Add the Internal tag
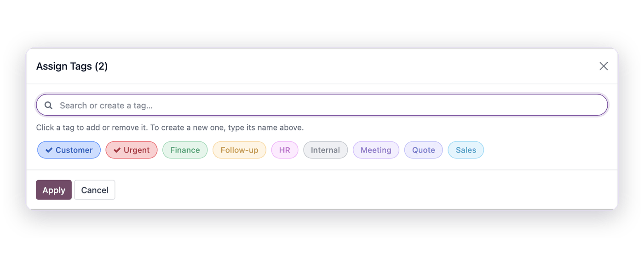Viewport: 644px width, 258px height. 325,150
